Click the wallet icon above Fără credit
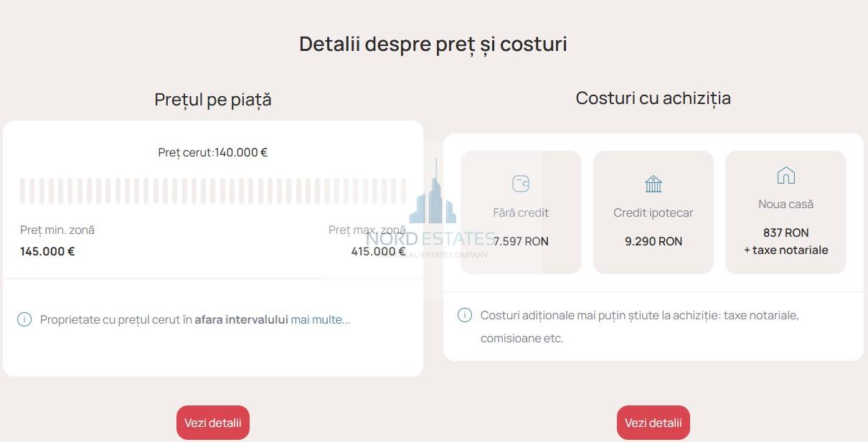 (521, 184)
